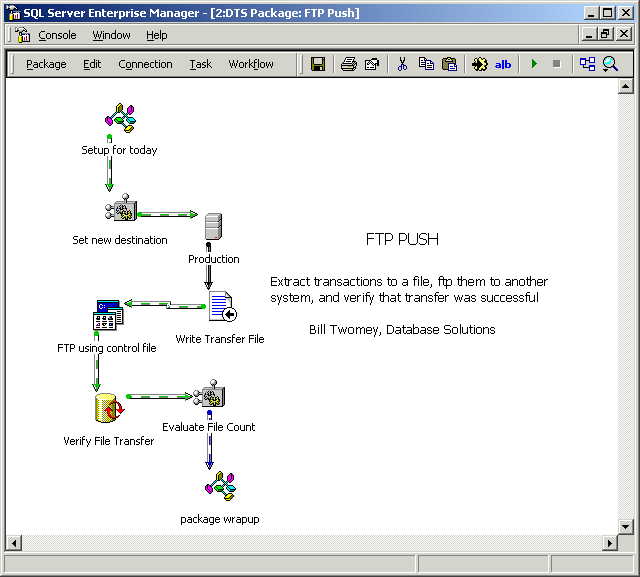Maximize the Enterprise Manager main window

click(x=607, y=13)
